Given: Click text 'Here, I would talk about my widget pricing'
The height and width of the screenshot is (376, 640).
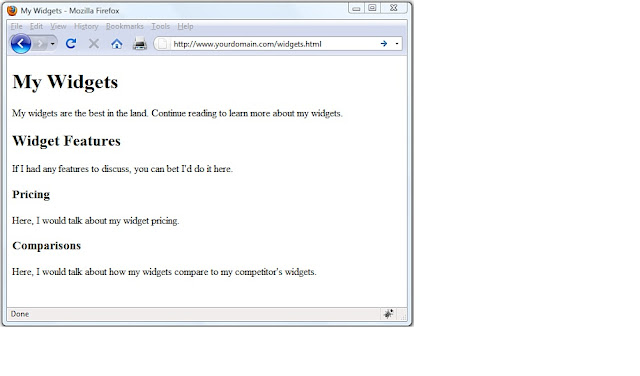Looking at the screenshot, I should coord(96,220).
